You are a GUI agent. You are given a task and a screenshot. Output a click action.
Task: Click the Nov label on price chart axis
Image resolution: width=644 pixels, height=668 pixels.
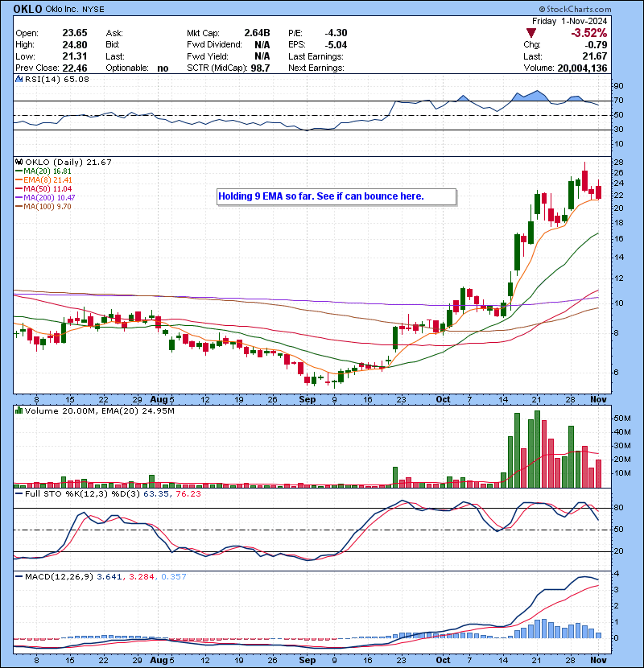[x=598, y=399]
